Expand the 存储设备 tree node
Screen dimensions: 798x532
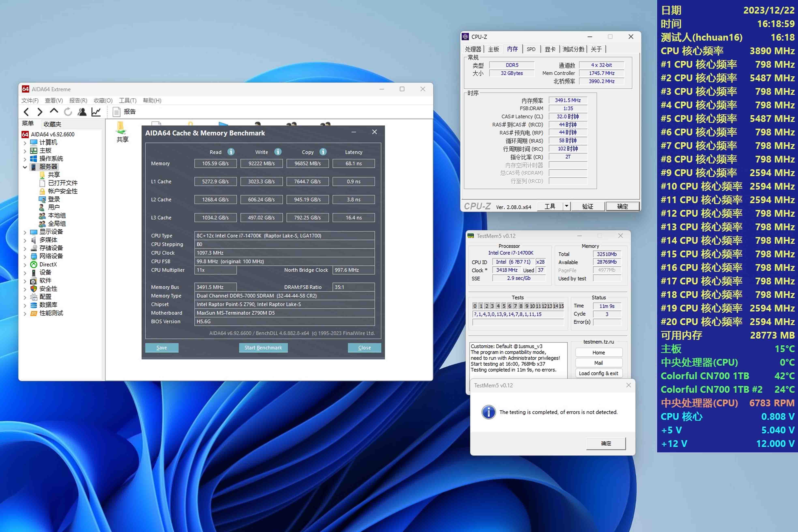click(25, 248)
